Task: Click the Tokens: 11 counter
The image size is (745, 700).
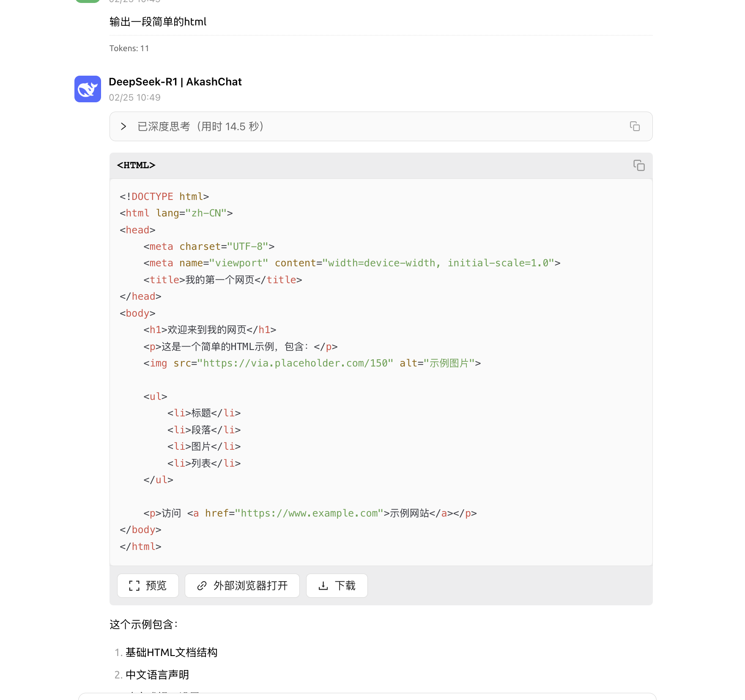Action: [129, 48]
